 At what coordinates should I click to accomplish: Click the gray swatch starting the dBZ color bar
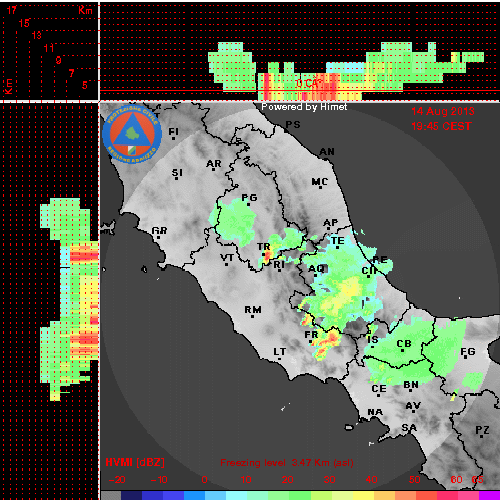111,495
